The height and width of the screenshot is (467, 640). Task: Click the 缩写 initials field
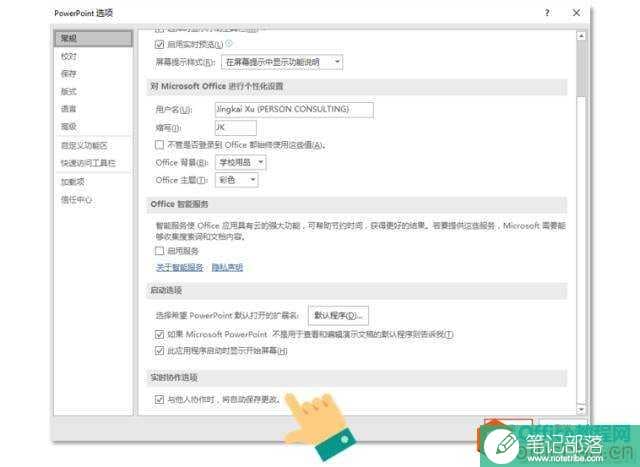[236, 127]
